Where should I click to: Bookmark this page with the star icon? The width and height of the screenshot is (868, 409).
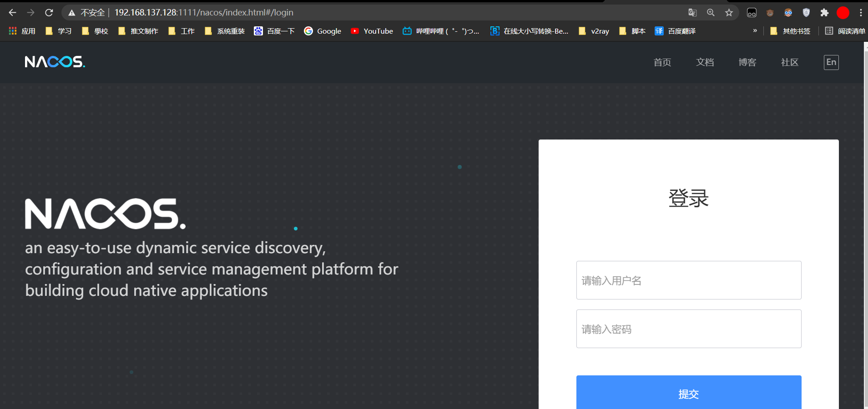tap(729, 13)
